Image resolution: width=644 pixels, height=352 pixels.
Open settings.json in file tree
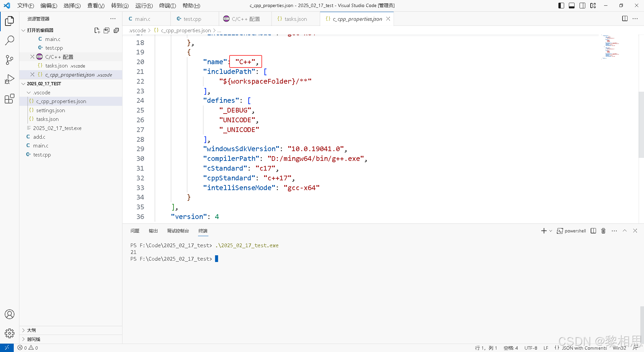pos(51,110)
